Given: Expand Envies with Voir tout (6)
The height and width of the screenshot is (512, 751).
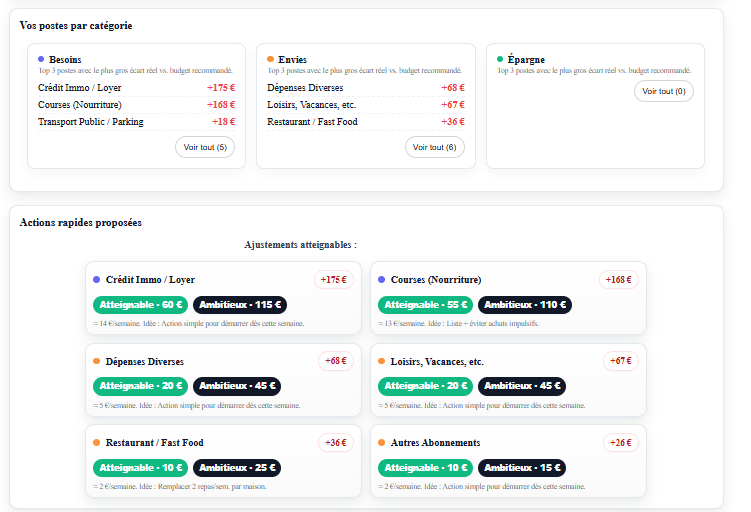Looking at the screenshot, I should (x=435, y=147).
